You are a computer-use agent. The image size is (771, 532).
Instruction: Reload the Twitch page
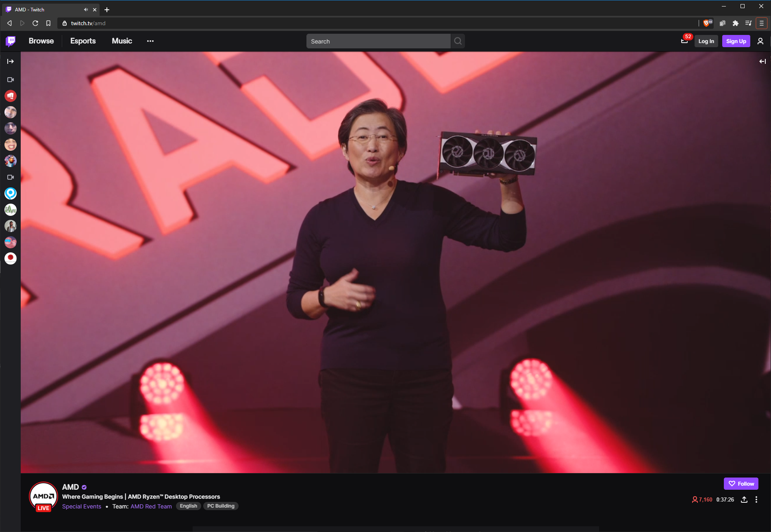coord(35,23)
